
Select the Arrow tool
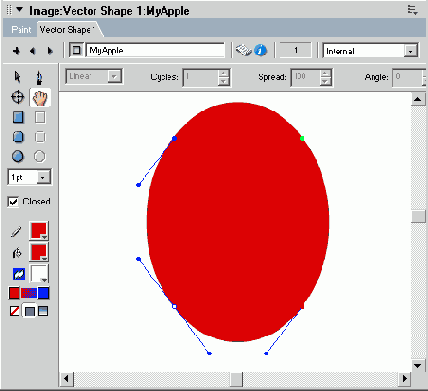click(18, 77)
